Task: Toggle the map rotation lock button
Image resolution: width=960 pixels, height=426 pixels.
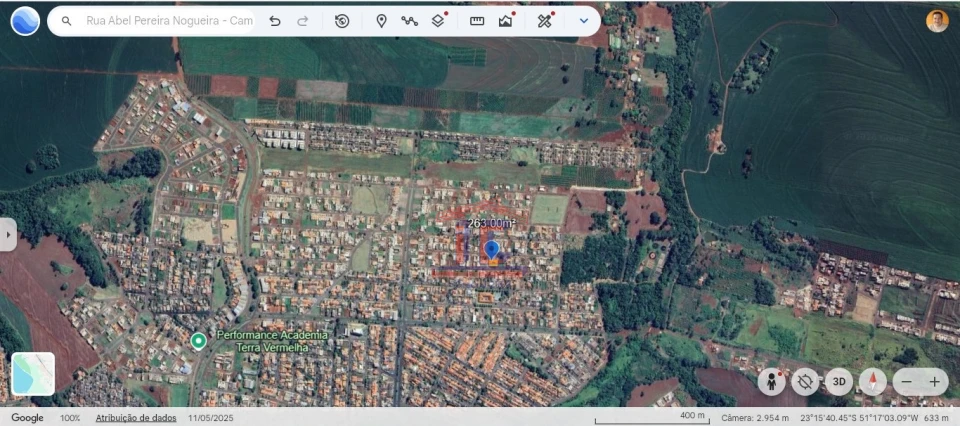Action: tap(805, 381)
